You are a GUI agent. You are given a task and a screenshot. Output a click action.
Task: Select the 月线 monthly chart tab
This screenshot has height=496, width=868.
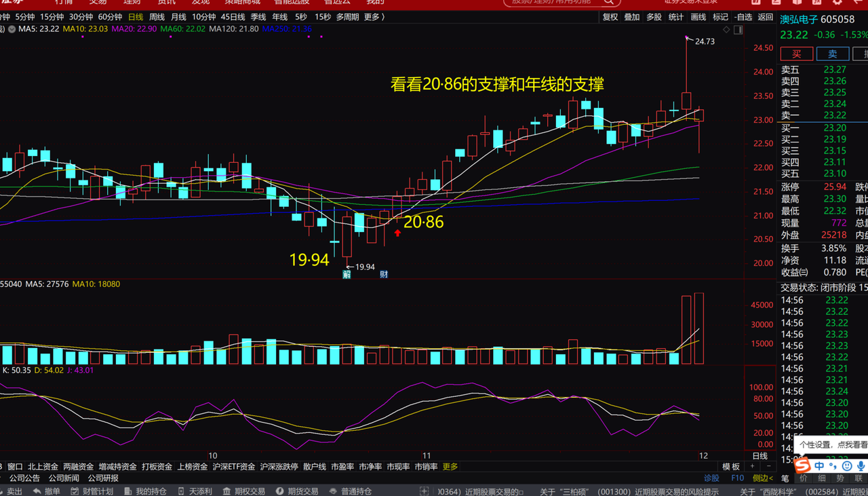[178, 17]
